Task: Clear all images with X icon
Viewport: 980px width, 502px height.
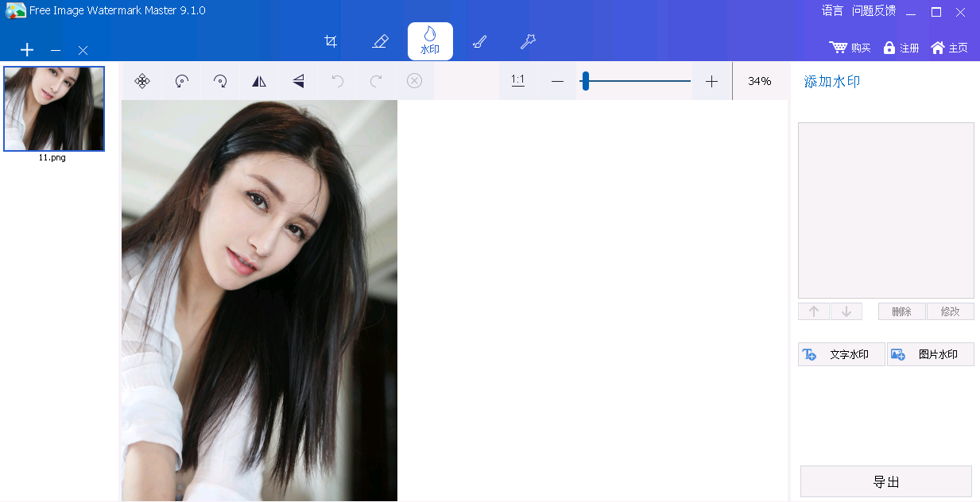Action: tap(83, 50)
